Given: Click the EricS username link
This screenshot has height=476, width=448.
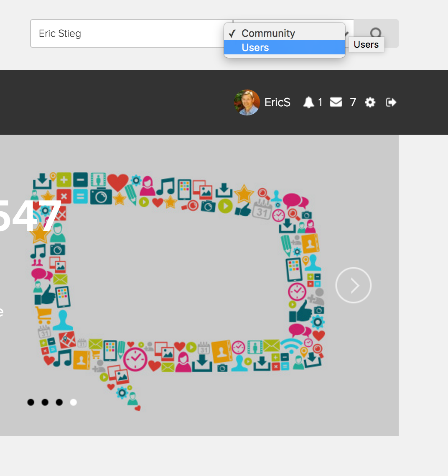Looking at the screenshot, I should [x=277, y=102].
